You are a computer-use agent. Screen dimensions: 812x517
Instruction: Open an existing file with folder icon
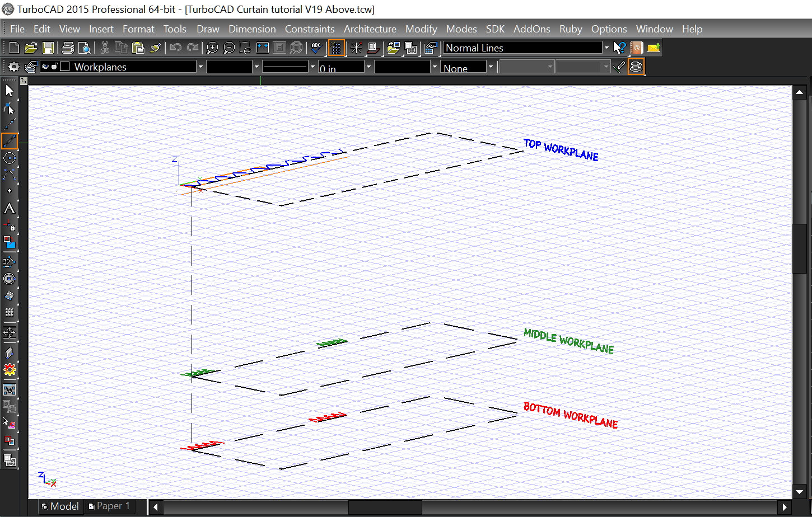31,48
